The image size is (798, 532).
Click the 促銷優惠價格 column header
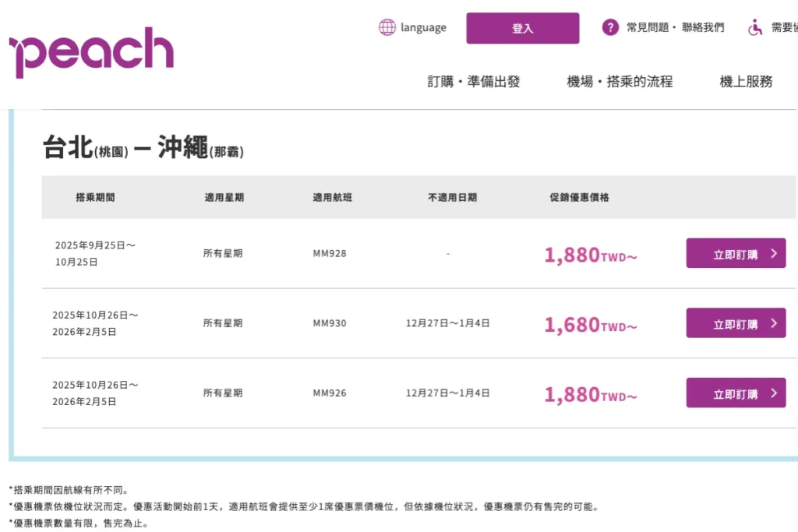(579, 197)
